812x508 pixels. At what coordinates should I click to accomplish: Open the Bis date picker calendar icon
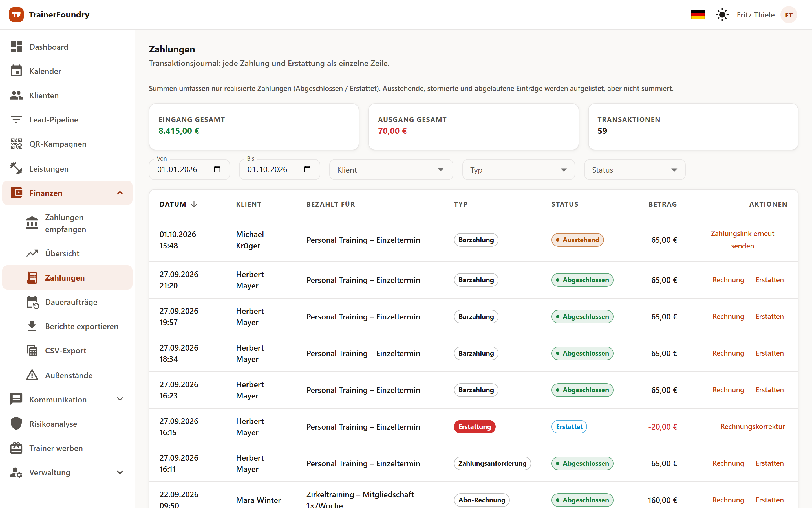coord(307,169)
